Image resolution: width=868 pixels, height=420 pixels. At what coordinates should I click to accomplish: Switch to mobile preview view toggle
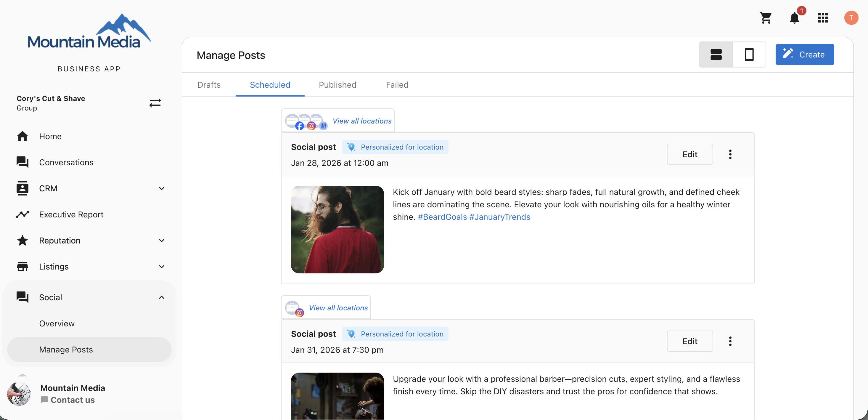click(749, 54)
